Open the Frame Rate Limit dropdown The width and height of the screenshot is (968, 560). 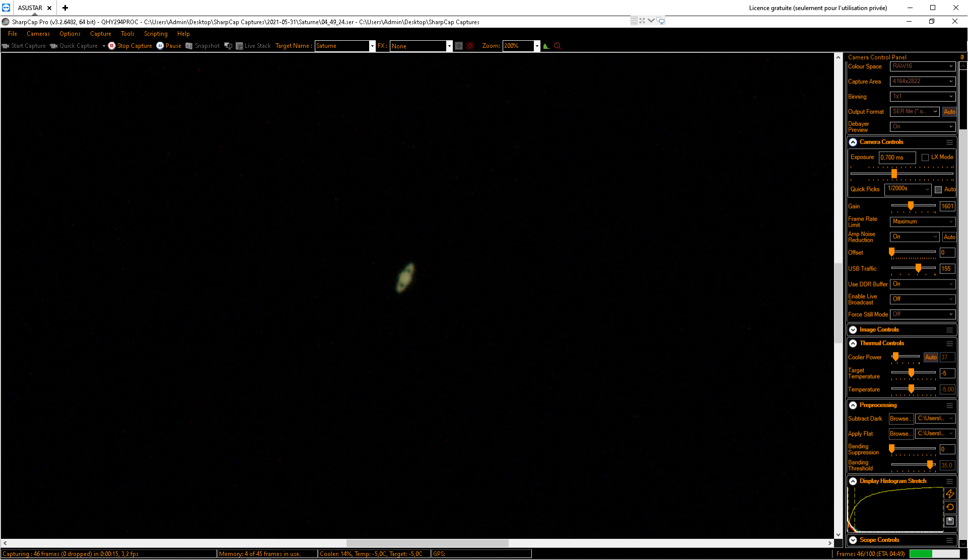923,222
